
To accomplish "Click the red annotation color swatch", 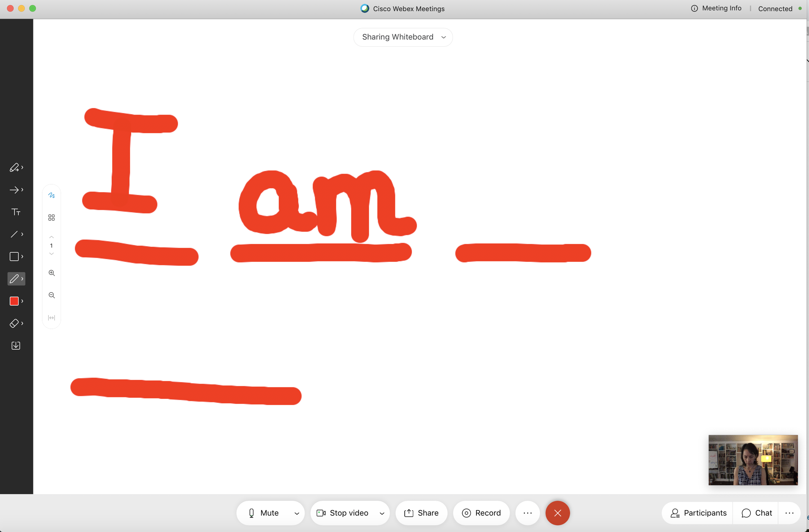I will tap(14, 301).
